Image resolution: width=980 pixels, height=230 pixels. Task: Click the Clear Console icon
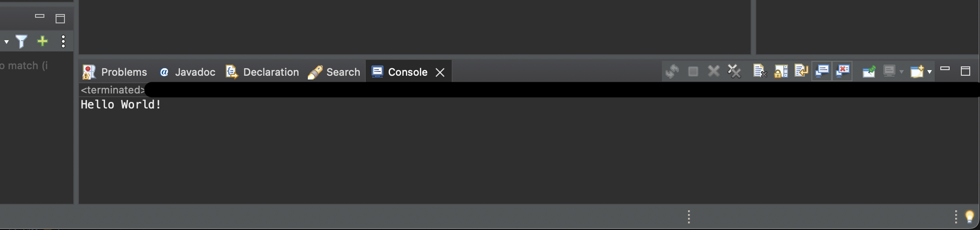tap(760, 71)
